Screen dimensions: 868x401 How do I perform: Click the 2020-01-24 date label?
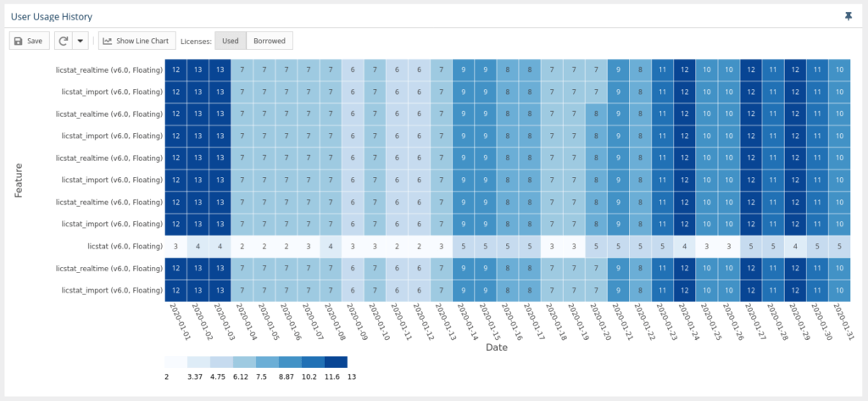[x=689, y=320]
